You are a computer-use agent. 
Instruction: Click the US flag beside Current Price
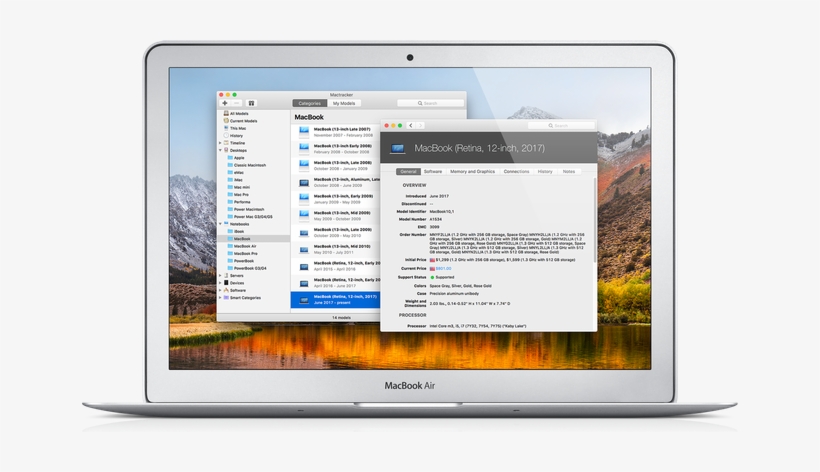pyautogui.click(x=432, y=269)
